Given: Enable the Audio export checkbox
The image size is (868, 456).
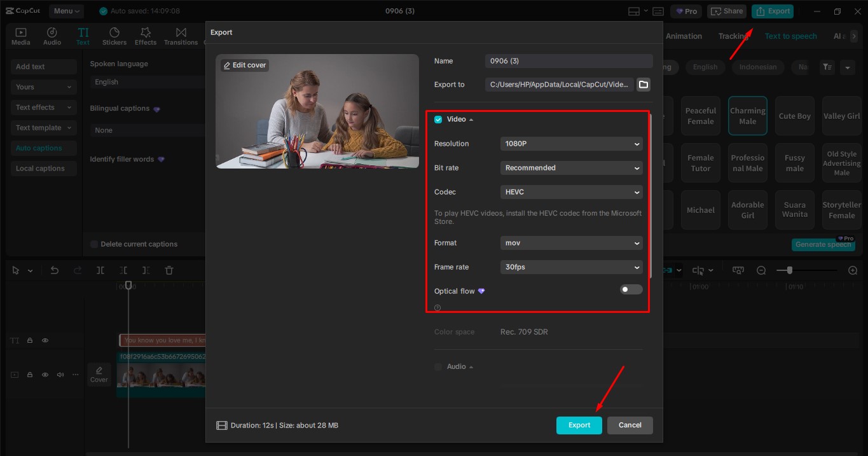Looking at the screenshot, I should [x=437, y=366].
